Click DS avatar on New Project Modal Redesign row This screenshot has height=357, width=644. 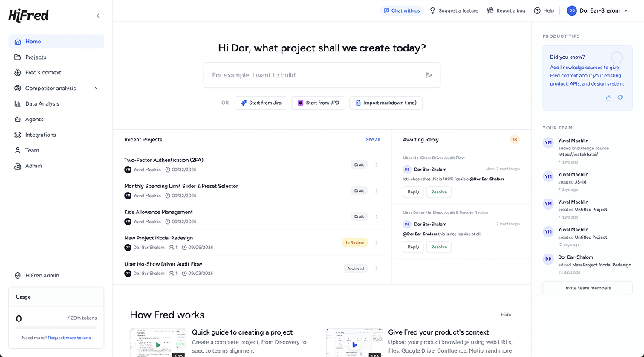tap(128, 248)
